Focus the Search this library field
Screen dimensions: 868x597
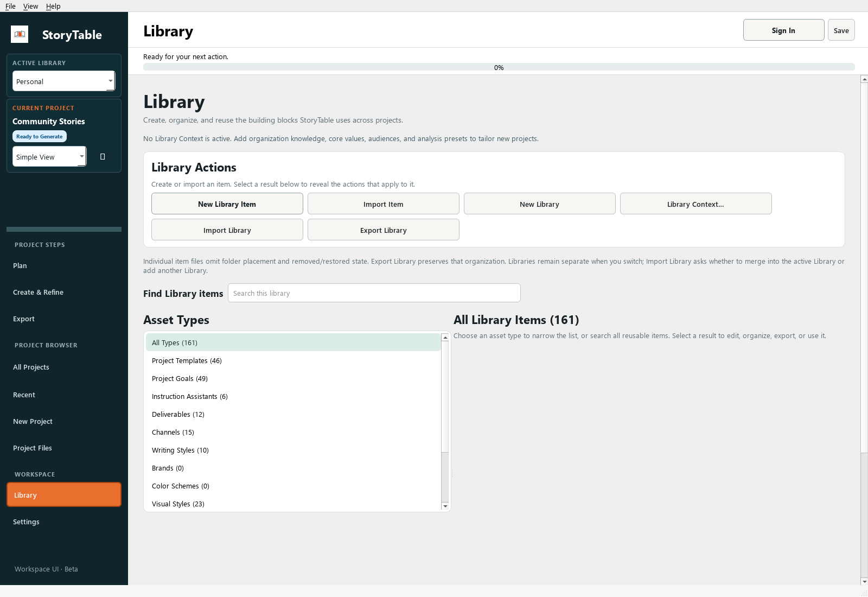374,293
